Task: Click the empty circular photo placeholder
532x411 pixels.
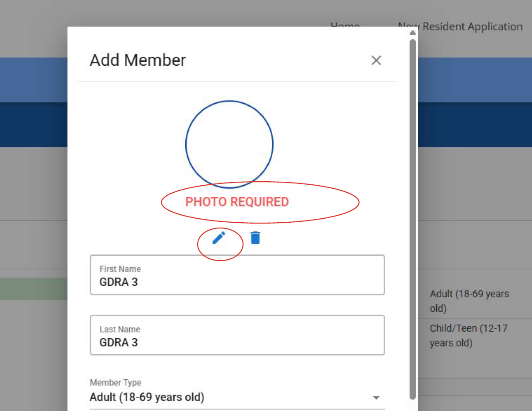Action: tap(229, 144)
